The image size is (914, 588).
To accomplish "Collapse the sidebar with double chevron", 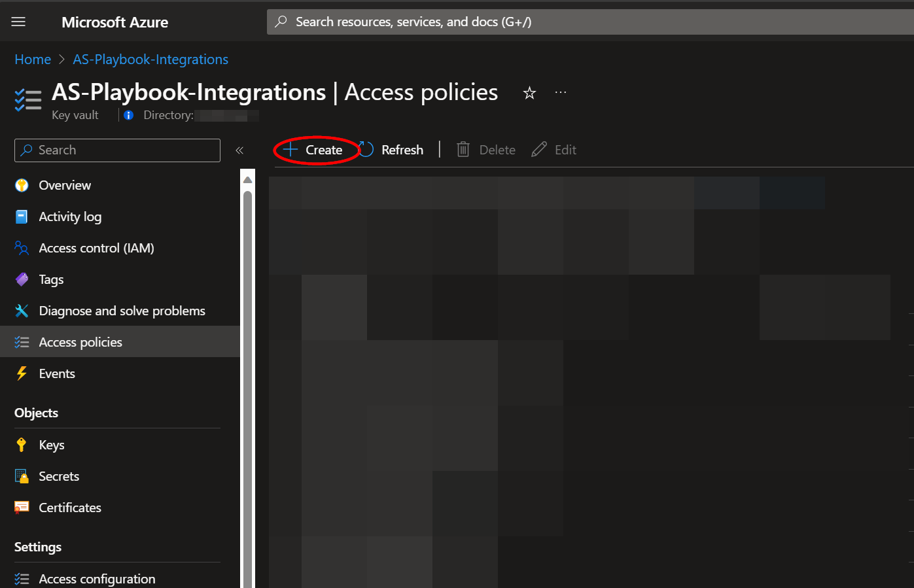I will (x=239, y=150).
